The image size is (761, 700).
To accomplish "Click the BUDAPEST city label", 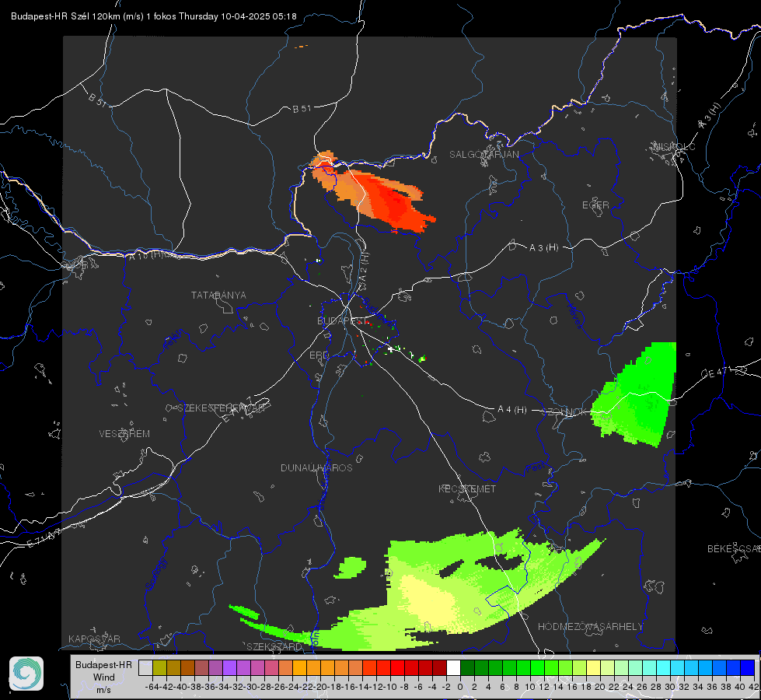I will [342, 321].
